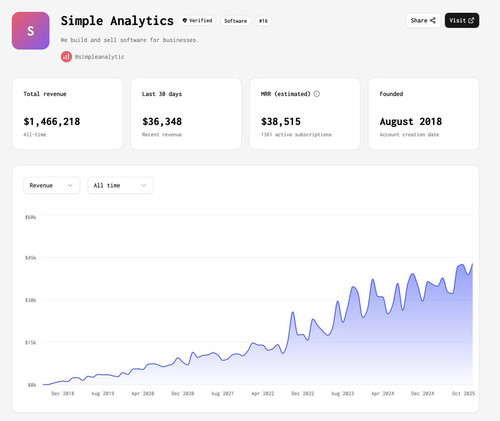The height and width of the screenshot is (421, 500).
Task: Click the founded date August 2018
Action: (411, 122)
